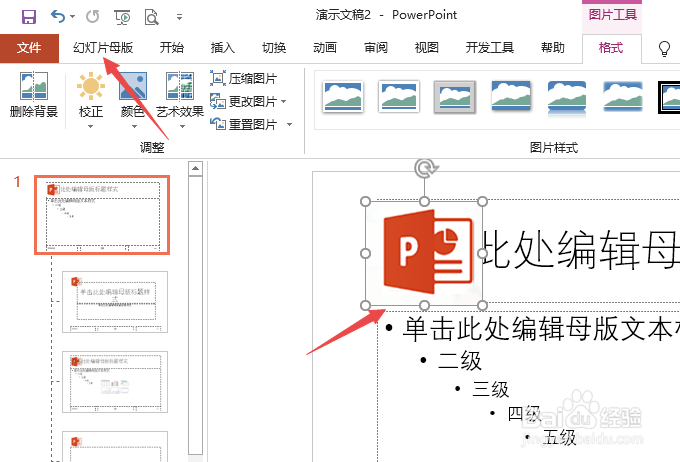The image size is (680, 462).
Task: Undo the last action
Action: [x=58, y=16]
